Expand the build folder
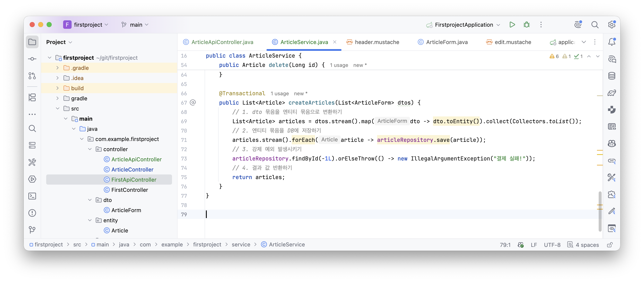The height and width of the screenshot is (282, 644). (x=57, y=88)
